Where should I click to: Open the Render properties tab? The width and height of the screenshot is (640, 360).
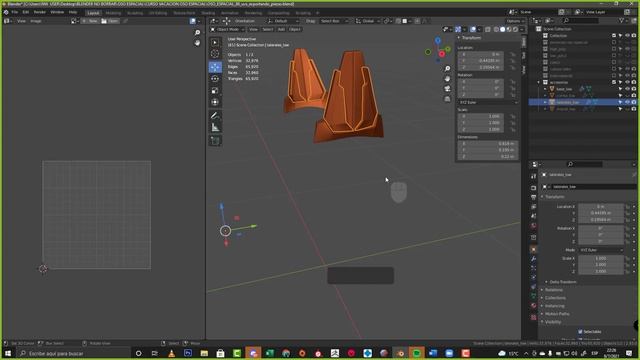coord(533,188)
